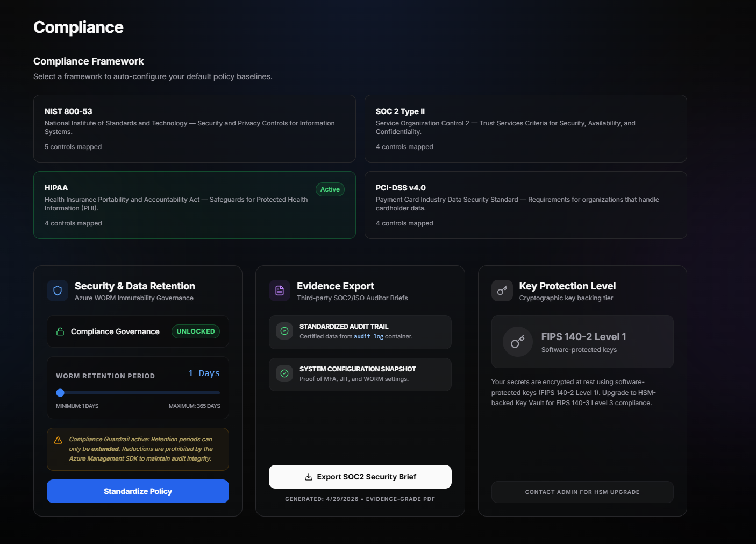Click 'Azure WORM Immutability Governance' subtitle
The height and width of the screenshot is (544, 756).
click(134, 298)
